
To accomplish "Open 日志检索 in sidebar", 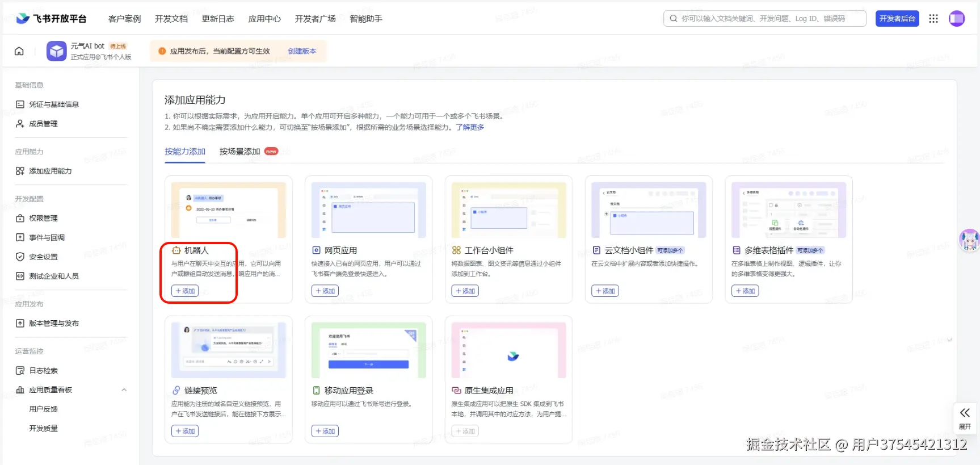I will point(44,370).
